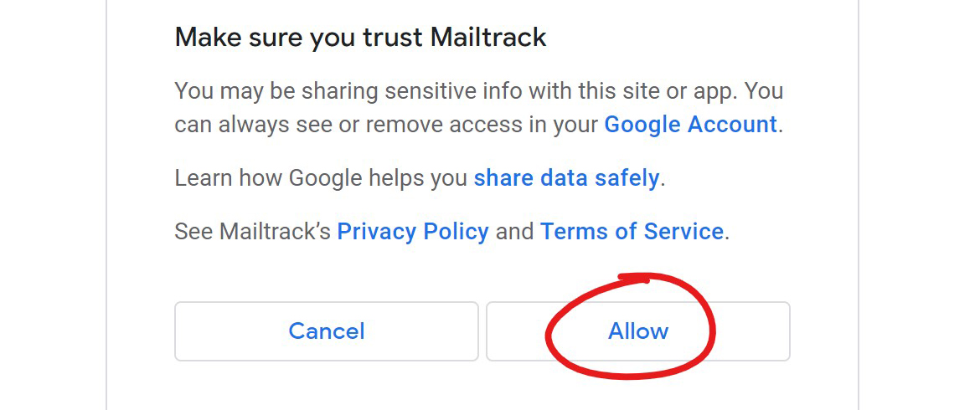Click the Allow button
The width and height of the screenshot is (980, 410).
(x=637, y=331)
